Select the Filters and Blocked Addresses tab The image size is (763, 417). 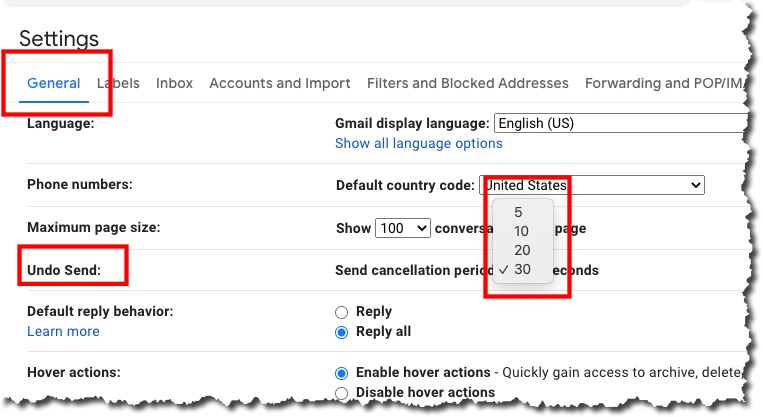click(x=468, y=83)
